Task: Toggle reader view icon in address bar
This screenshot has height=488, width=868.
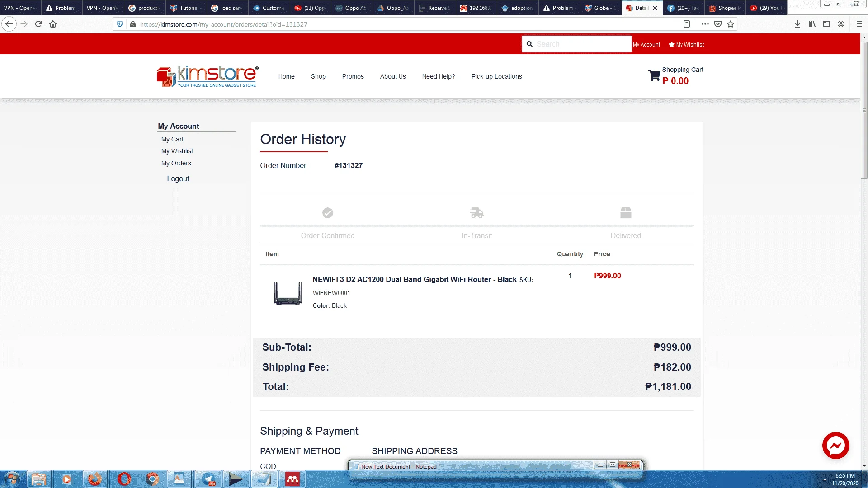Action: click(x=687, y=24)
